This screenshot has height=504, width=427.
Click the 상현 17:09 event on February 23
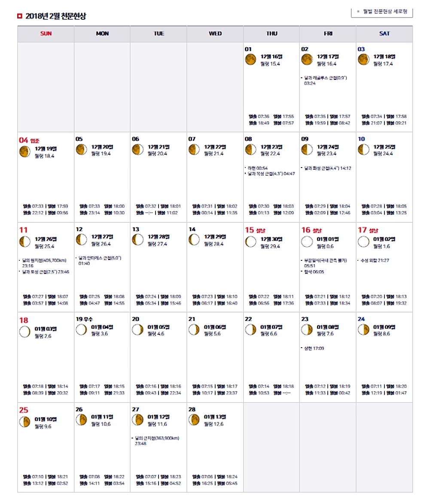(314, 348)
